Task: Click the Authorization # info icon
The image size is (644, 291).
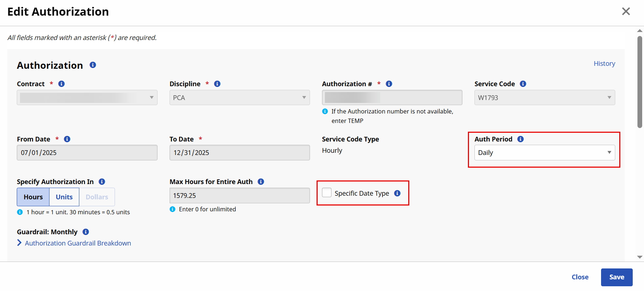Action: click(x=389, y=84)
